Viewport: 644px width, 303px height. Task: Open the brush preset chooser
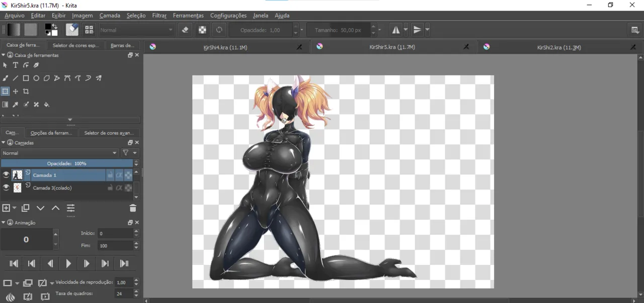pyautogui.click(x=89, y=30)
